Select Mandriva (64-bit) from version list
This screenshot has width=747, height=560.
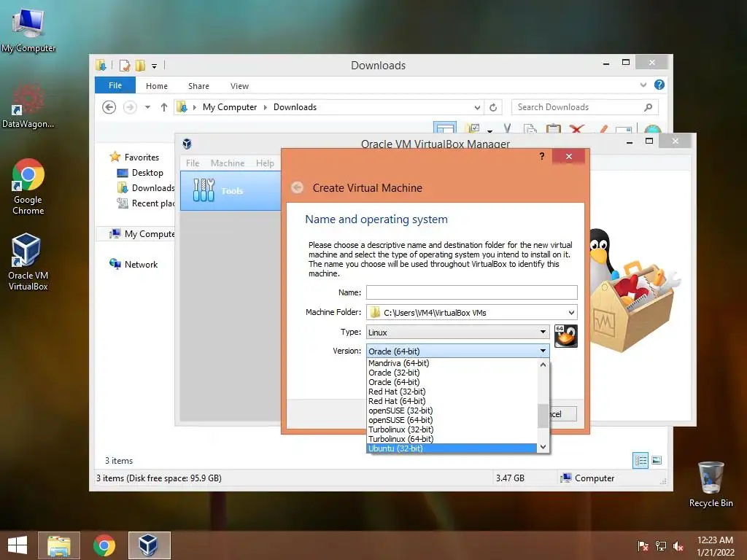(452, 363)
